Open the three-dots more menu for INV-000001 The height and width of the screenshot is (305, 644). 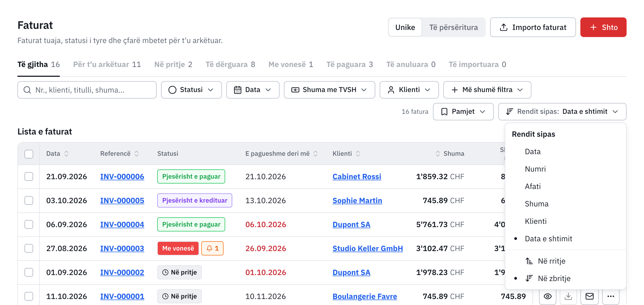coord(611,296)
